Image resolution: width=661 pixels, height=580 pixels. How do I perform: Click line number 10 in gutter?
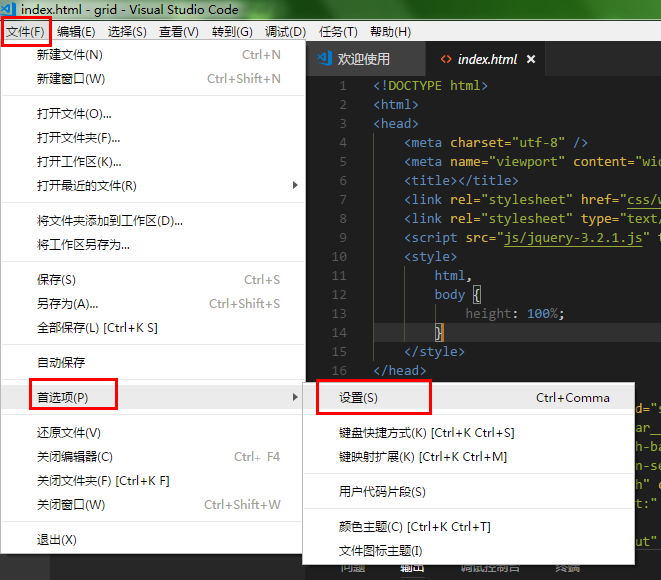point(339,257)
